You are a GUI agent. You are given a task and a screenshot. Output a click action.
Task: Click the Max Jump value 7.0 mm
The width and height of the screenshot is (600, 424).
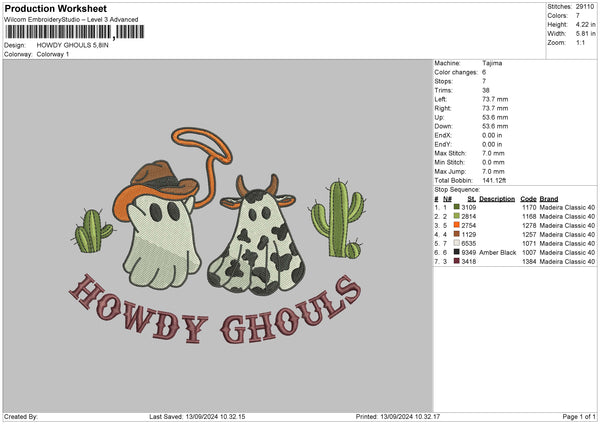pos(493,171)
